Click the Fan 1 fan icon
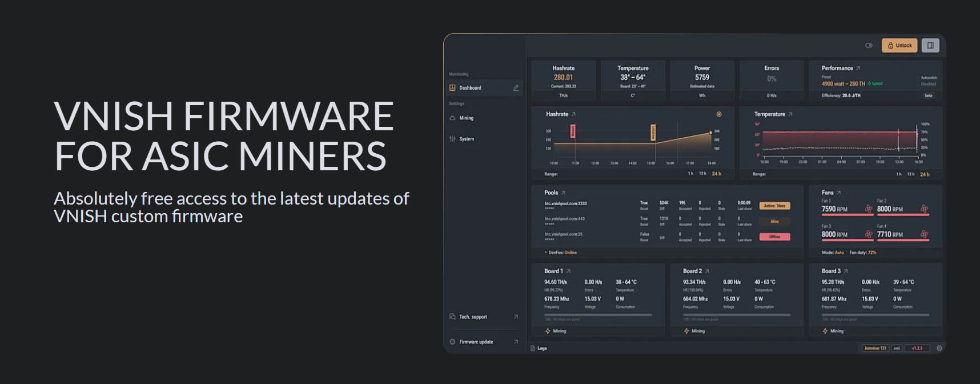Screen dimensions: 980x384 click(869, 209)
